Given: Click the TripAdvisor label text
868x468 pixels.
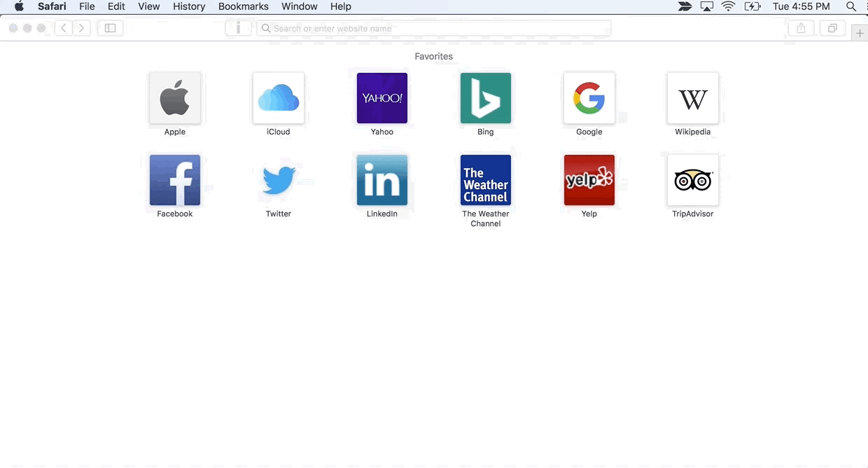Looking at the screenshot, I should click(693, 214).
